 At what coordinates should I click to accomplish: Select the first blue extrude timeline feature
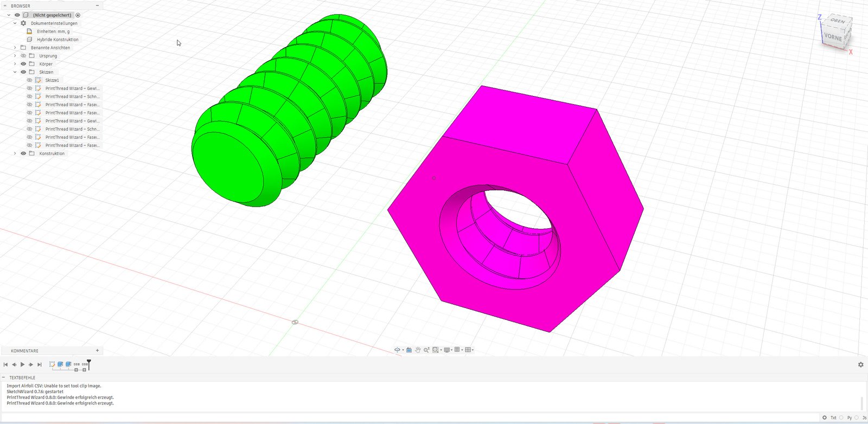[x=60, y=364]
